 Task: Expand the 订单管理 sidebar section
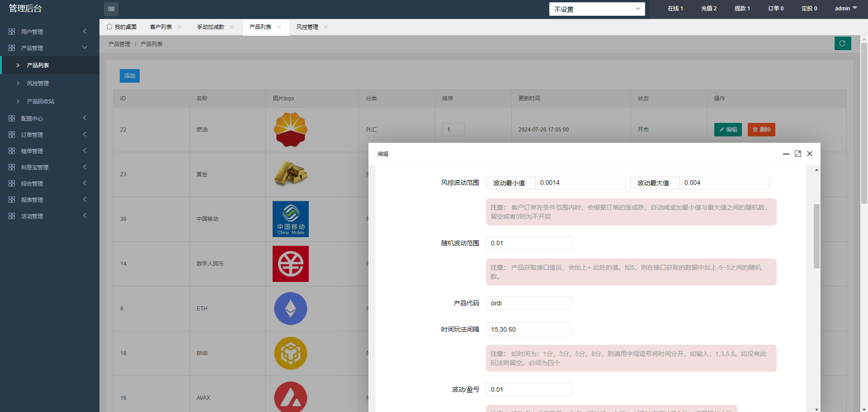[x=47, y=135]
